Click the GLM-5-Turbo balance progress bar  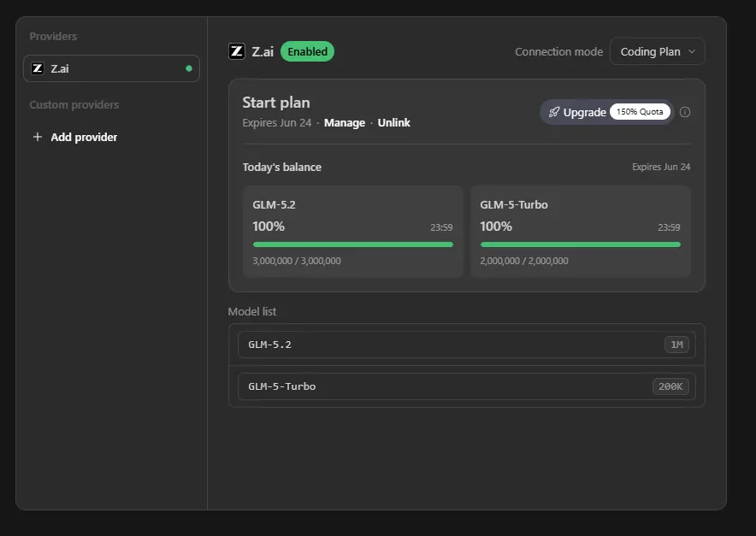coord(581,244)
